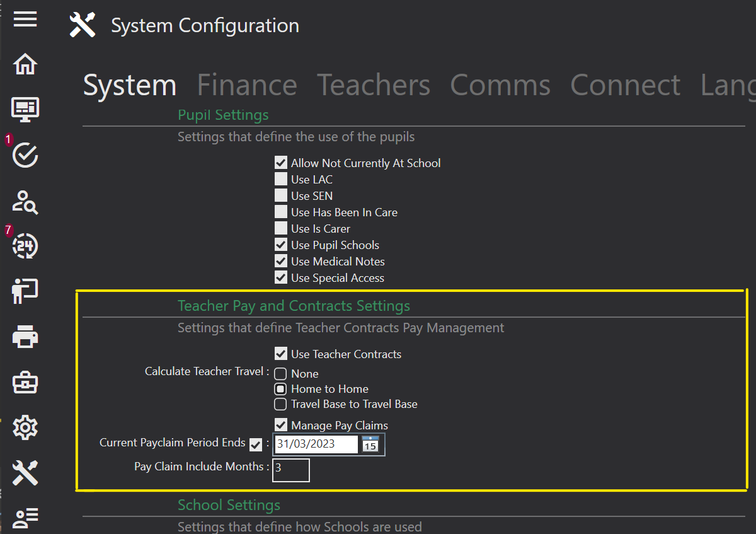
Task: Toggle Manage Pay Claims checkbox
Action: click(x=281, y=425)
